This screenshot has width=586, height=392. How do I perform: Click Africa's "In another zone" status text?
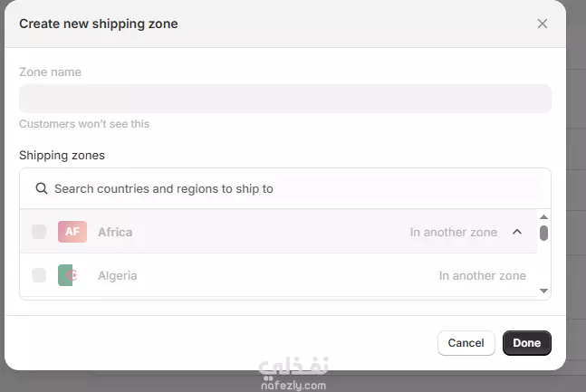[x=453, y=233]
